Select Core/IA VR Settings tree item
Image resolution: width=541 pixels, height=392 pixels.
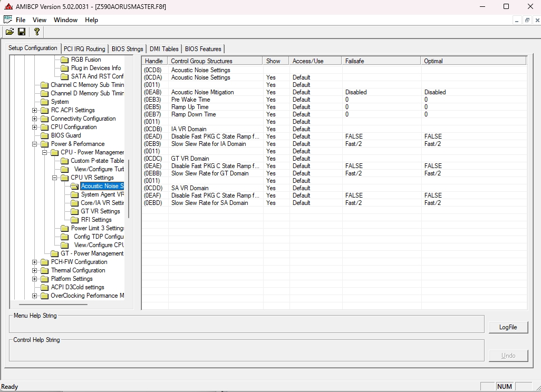click(102, 203)
